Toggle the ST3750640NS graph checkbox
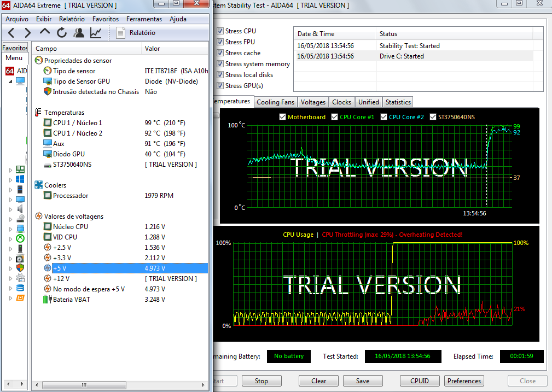The height and width of the screenshot is (392, 552). click(x=433, y=117)
